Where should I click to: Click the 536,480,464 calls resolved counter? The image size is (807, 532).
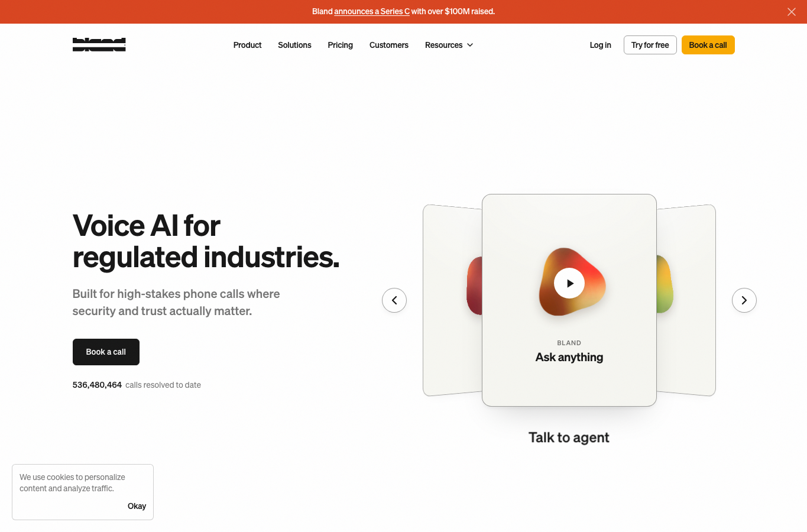click(137, 385)
